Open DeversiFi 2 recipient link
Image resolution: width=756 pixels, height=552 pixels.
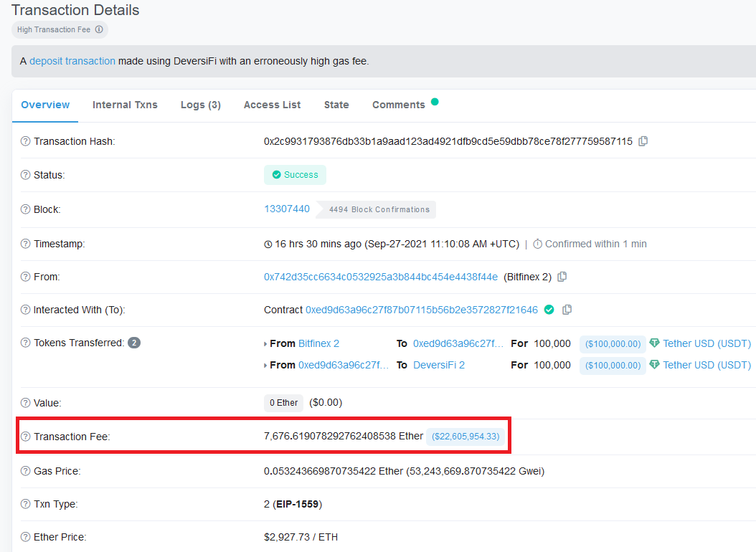point(439,365)
